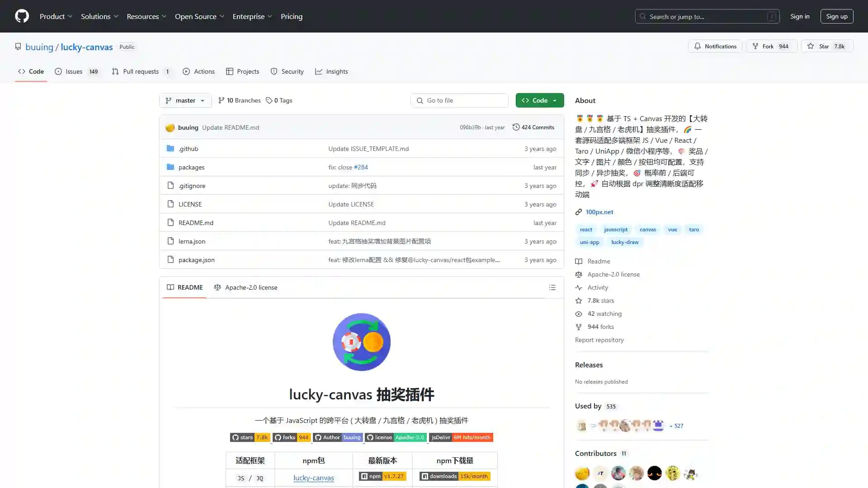Click the lucky-draw topic badge
This screenshot has height=488, width=868.
click(x=625, y=242)
